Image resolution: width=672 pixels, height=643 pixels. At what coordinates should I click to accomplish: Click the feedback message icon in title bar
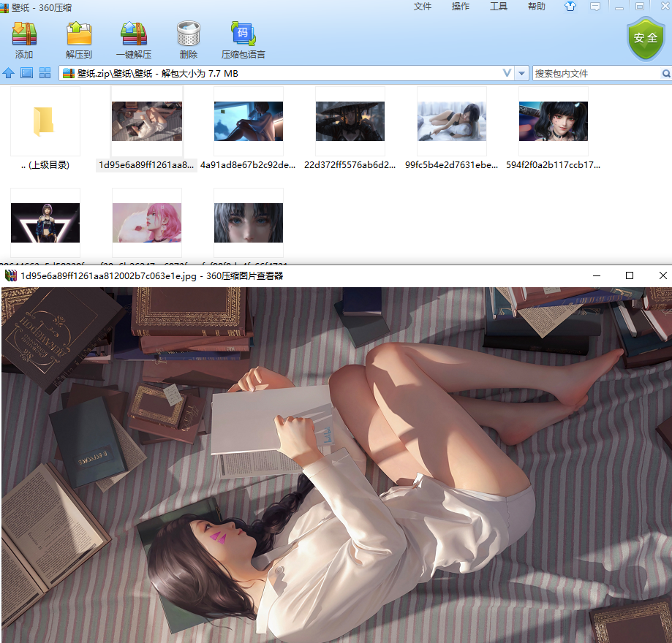click(594, 7)
